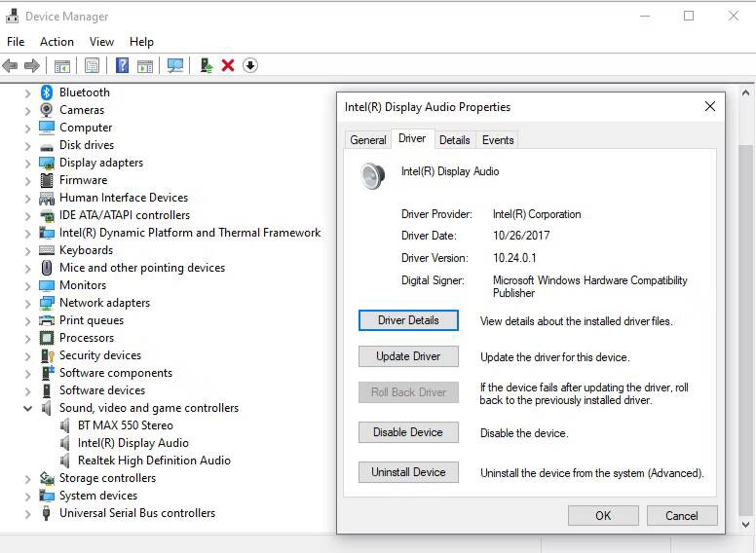The image size is (756, 553).
Task: Open the View menu
Action: pyautogui.click(x=101, y=42)
